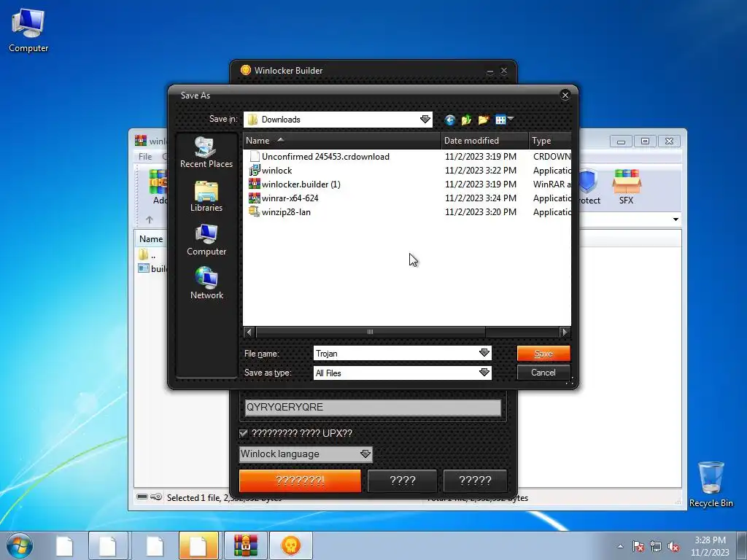Click the QYRYQERYQRE text field
This screenshot has width=747, height=560.
[373, 407]
